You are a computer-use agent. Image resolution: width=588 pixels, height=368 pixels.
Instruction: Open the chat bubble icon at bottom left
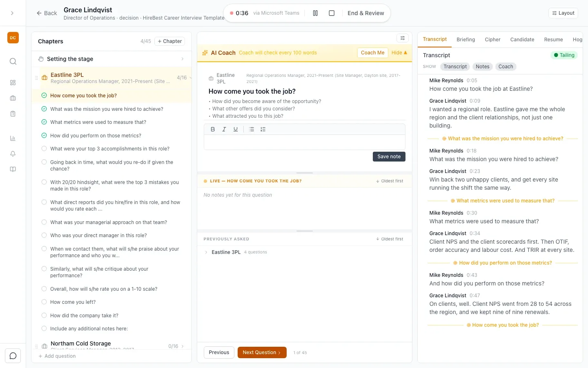(x=13, y=356)
